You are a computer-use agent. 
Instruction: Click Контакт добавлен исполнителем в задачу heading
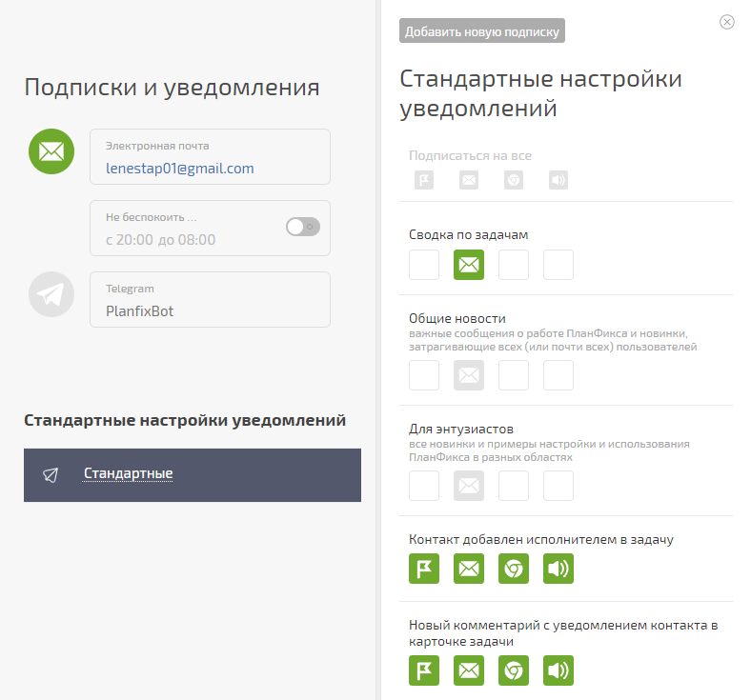pyautogui.click(x=540, y=539)
